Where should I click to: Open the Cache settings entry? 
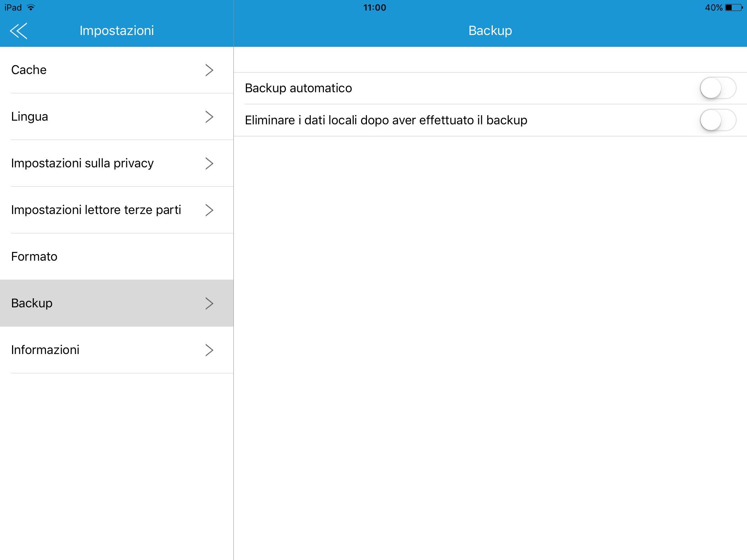(x=29, y=70)
